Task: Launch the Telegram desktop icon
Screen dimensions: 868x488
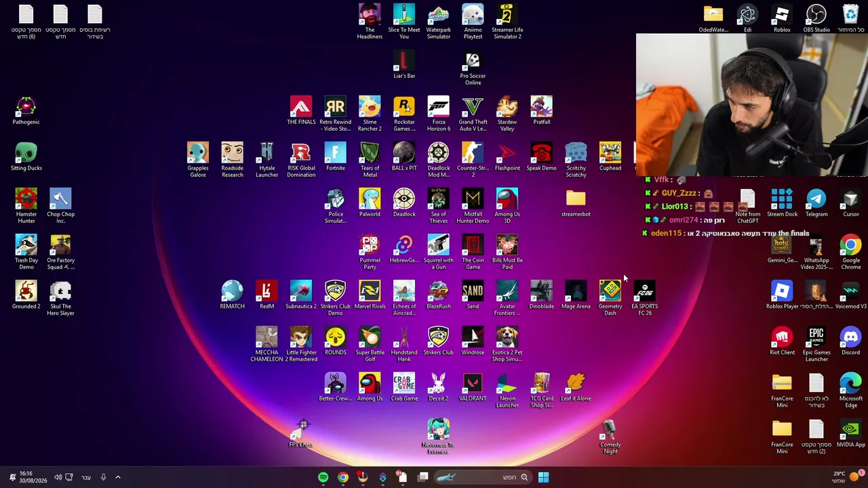Action: pyautogui.click(x=816, y=203)
